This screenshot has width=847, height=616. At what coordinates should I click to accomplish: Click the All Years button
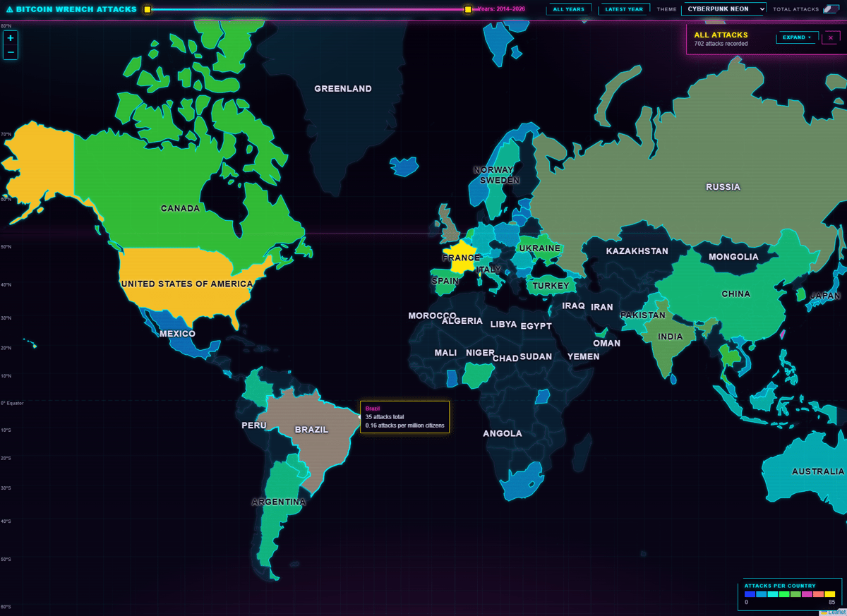(569, 9)
